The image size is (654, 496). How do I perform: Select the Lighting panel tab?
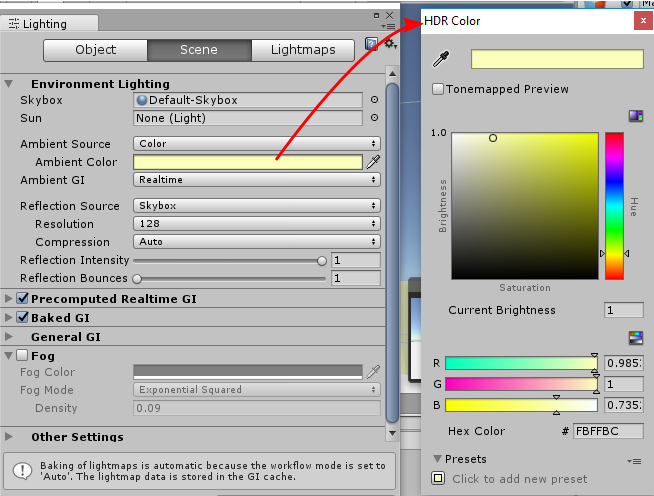[49, 23]
